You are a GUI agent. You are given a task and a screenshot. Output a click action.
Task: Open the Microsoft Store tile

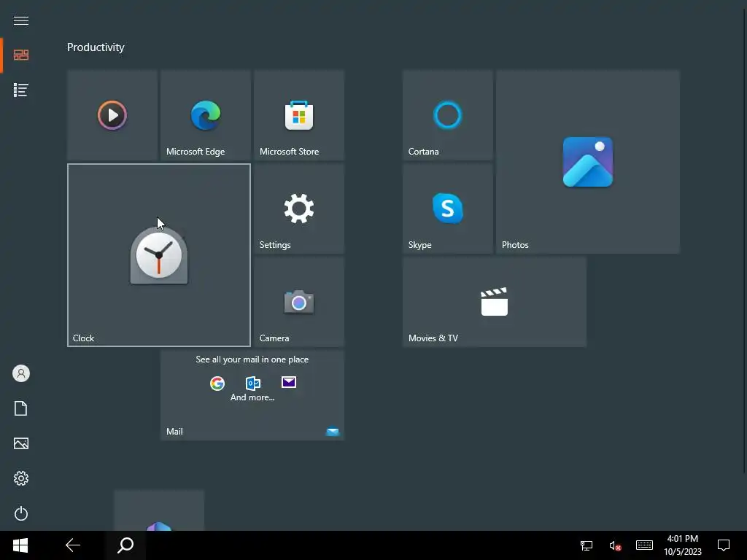[x=298, y=114]
